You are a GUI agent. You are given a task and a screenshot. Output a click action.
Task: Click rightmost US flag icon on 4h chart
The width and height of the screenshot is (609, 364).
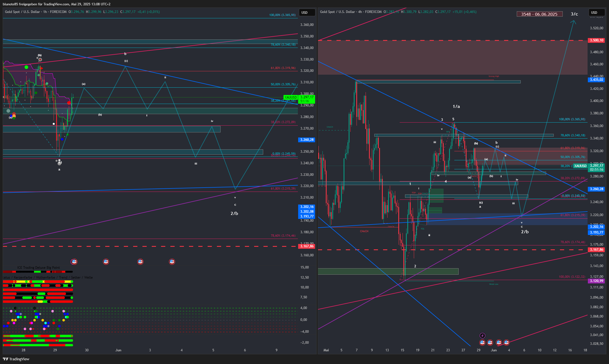pos(507,343)
